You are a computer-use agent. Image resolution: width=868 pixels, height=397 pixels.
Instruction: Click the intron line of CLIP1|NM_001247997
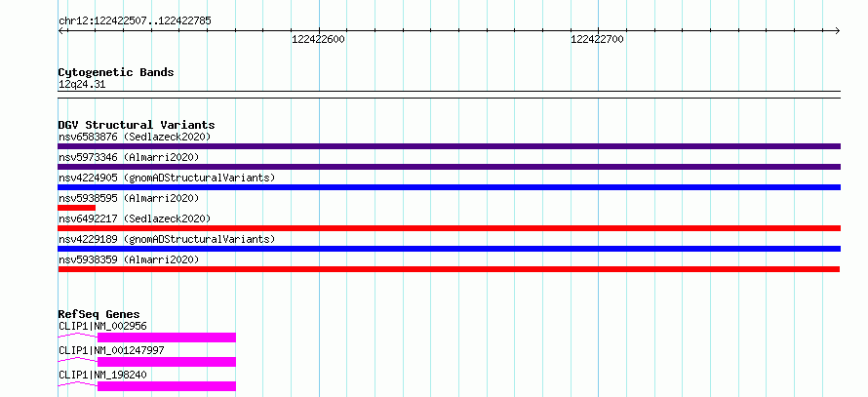click(x=77, y=360)
